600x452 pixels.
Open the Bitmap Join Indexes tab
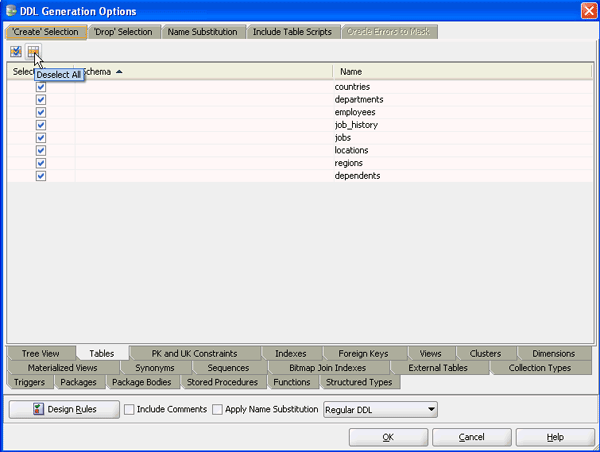pyautogui.click(x=328, y=368)
